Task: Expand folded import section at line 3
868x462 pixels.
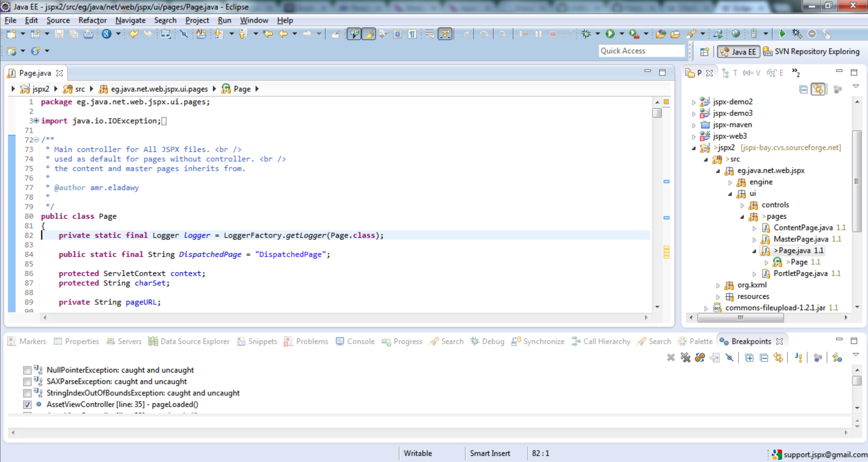Action: pos(36,121)
